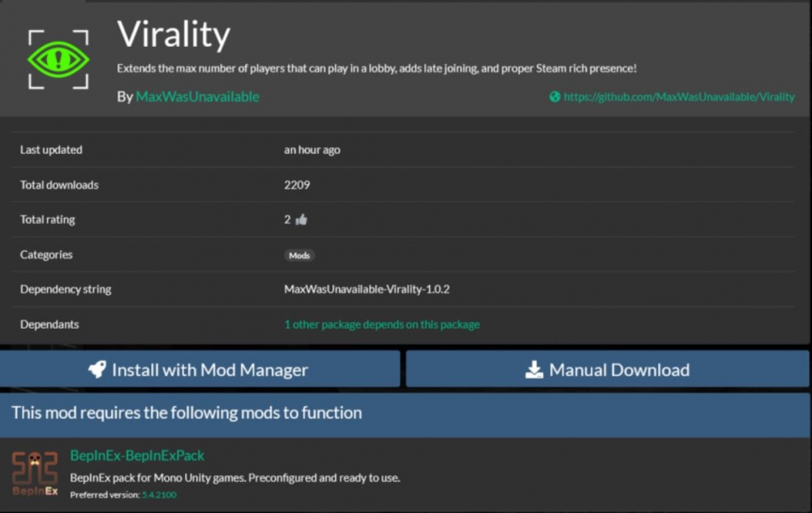The height and width of the screenshot is (513, 812).
Task: Click the MaxWasUnavailable-Virality-1.0.2 dependency string
Action: coord(373,289)
